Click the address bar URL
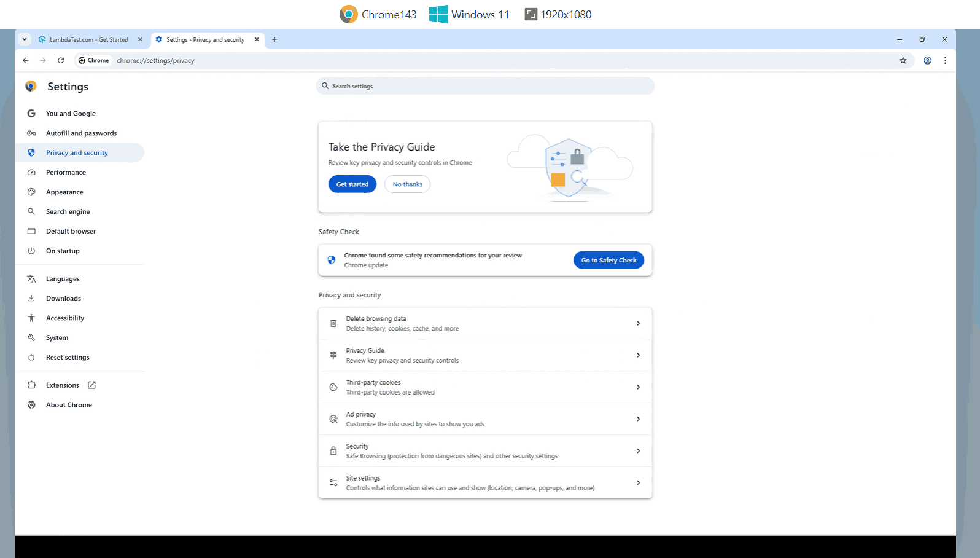The image size is (980, 558). coord(155,60)
